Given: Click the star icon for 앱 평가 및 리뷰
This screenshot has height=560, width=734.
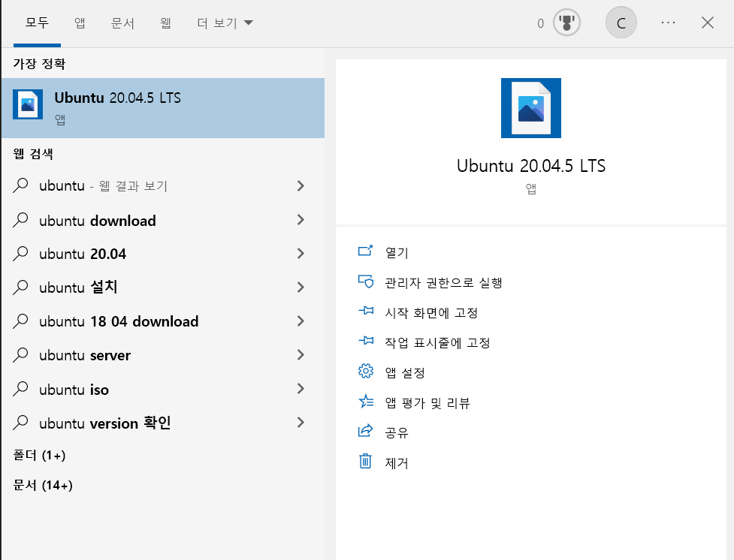Looking at the screenshot, I should (366, 402).
